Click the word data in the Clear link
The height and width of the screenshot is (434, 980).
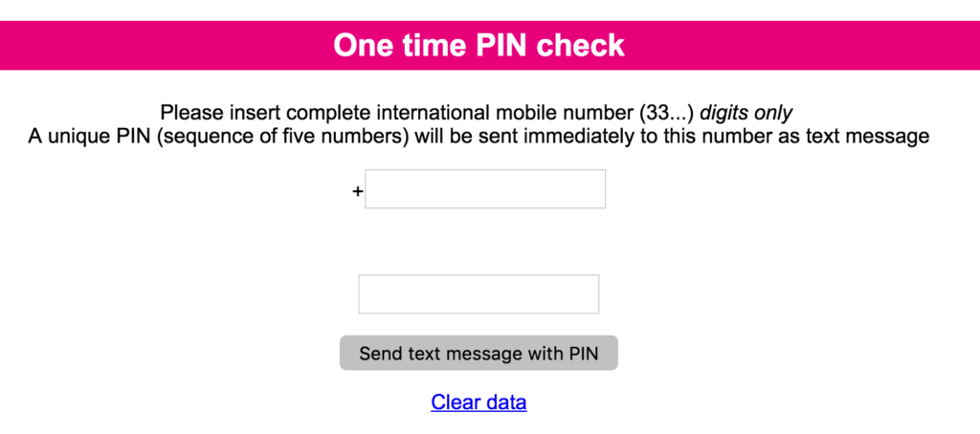(504, 402)
